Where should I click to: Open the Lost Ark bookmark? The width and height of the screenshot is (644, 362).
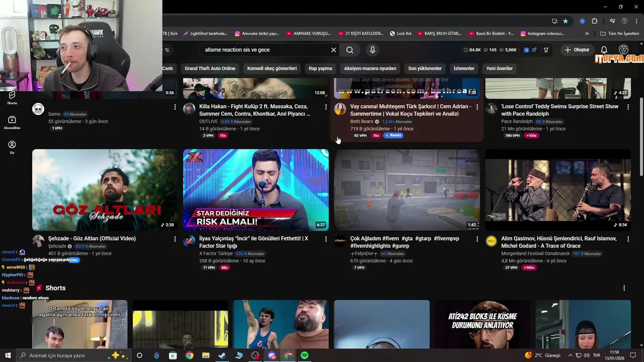[x=401, y=34]
